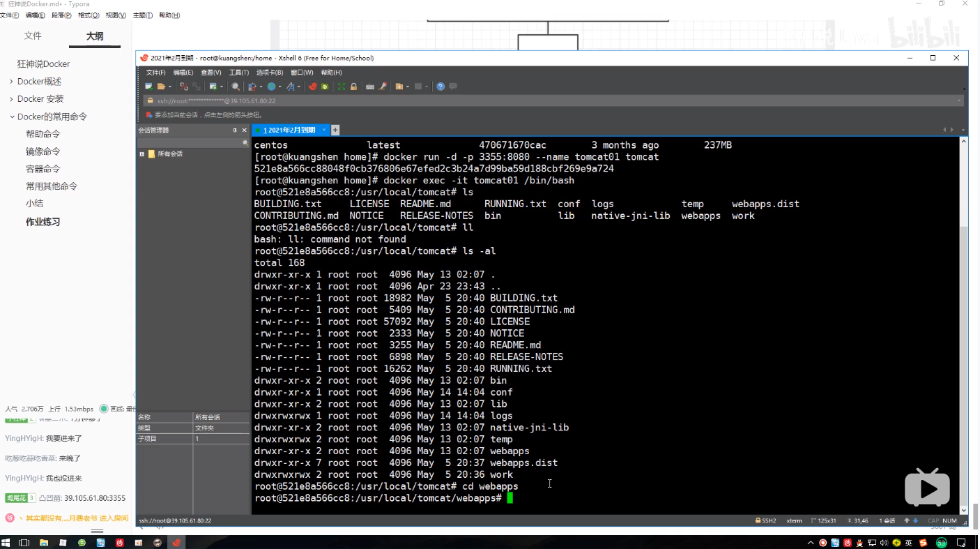This screenshot has height=549, width=980.
Task: Click the font letter A icon in Xshell
Action: click(290, 87)
